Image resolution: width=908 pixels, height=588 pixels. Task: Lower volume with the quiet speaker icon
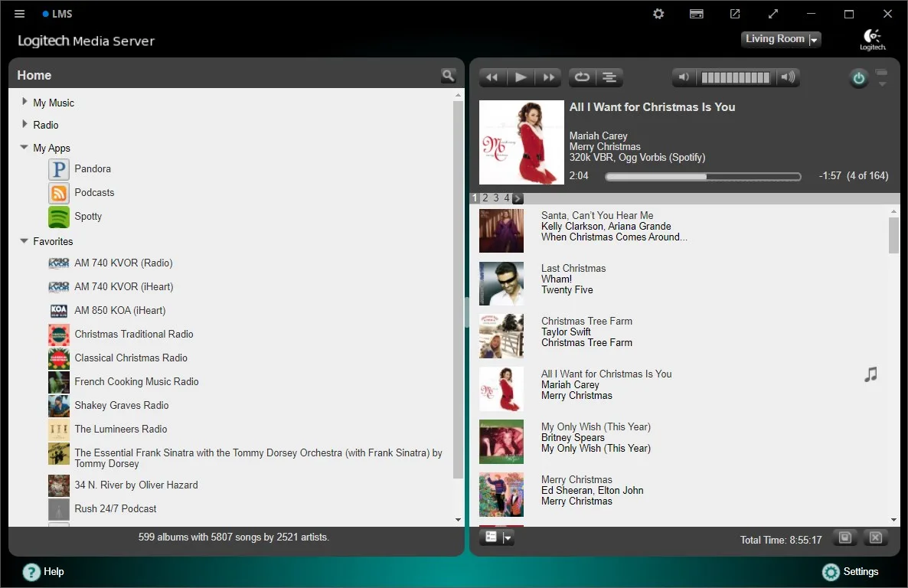pyautogui.click(x=684, y=77)
